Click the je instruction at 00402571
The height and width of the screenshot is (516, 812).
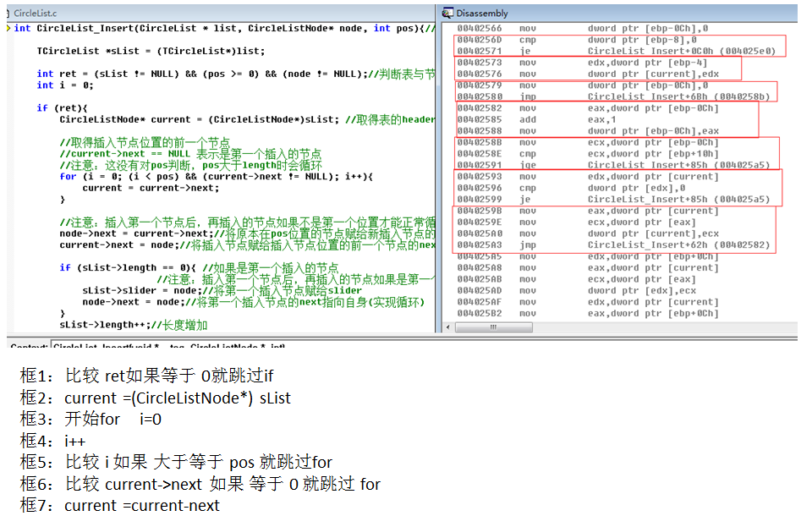tap(617, 51)
